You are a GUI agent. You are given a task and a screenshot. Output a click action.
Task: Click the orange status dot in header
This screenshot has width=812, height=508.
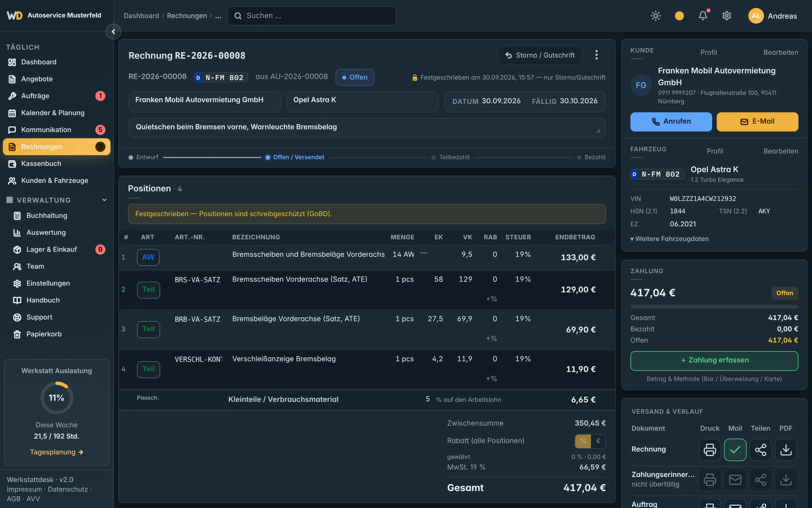pos(679,16)
